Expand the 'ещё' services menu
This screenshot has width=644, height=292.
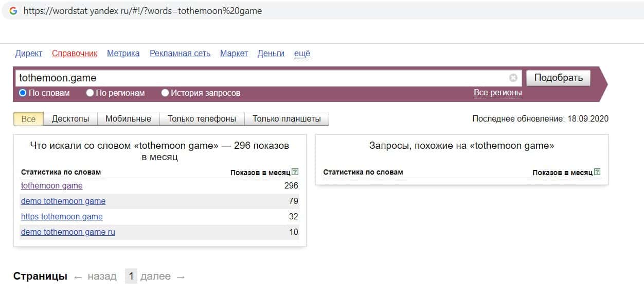click(x=302, y=54)
